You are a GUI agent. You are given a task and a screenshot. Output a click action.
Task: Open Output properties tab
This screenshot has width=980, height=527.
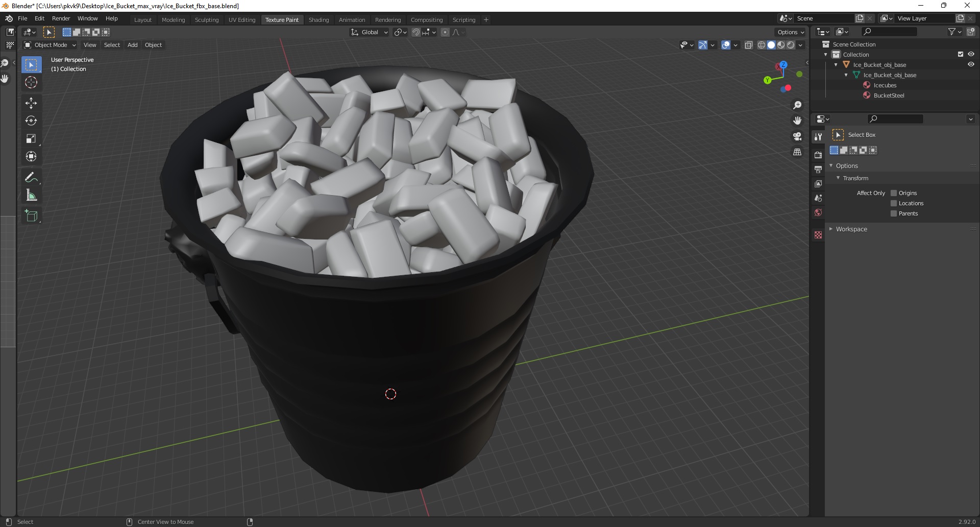(x=818, y=169)
